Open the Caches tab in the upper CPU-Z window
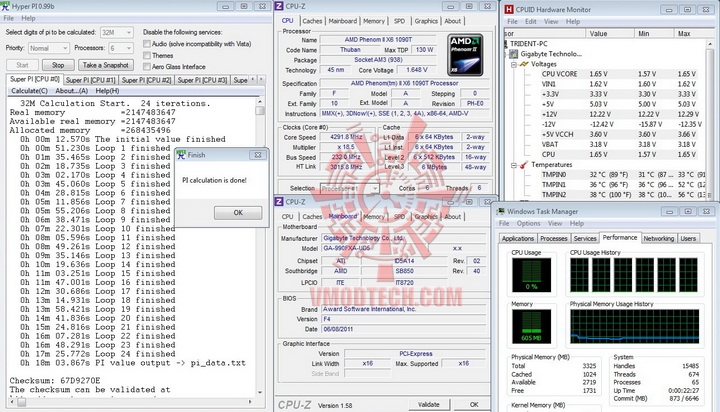This screenshot has width=720, height=412. point(312,21)
